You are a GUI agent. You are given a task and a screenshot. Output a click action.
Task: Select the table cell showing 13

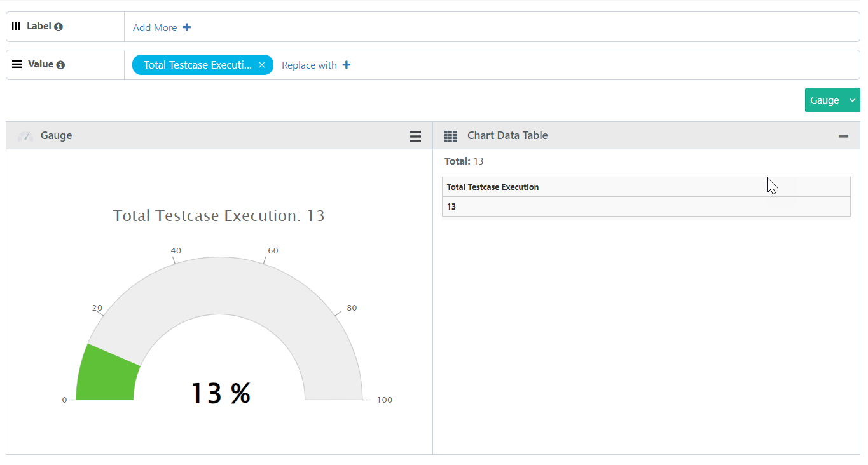pos(451,206)
